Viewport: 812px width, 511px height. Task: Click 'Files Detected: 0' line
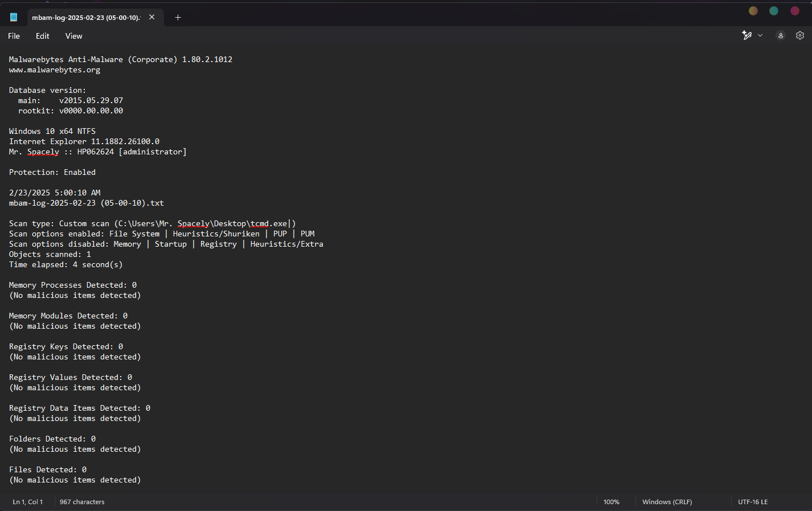coord(48,469)
